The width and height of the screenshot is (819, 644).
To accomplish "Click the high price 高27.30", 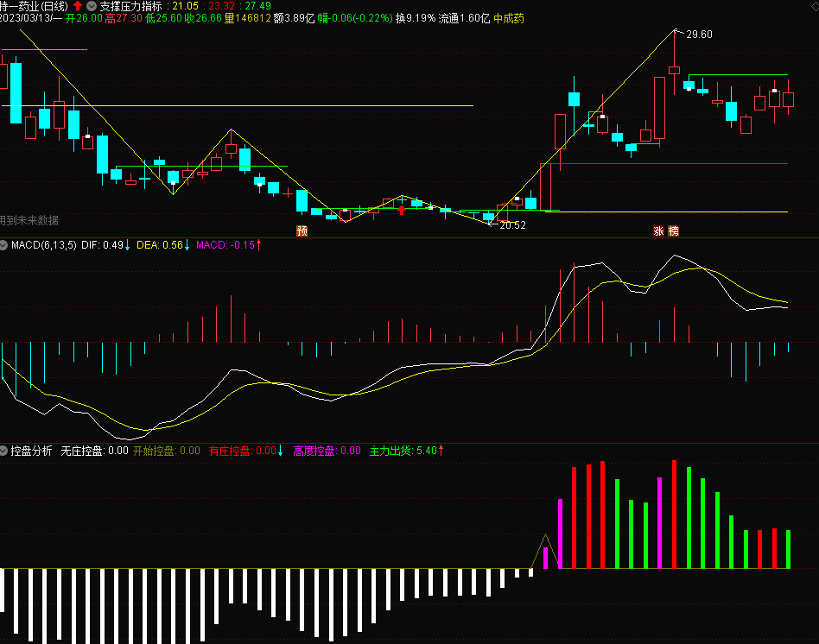I will 124,18.
